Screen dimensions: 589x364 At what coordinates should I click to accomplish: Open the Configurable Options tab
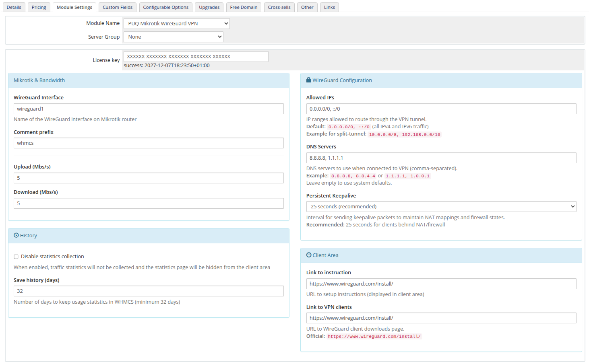point(165,7)
